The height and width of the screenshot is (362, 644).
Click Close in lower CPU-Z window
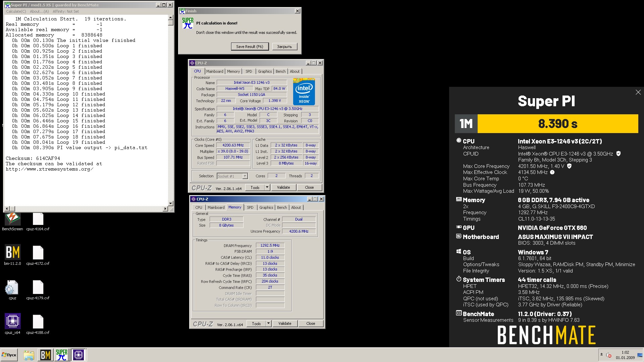click(311, 324)
